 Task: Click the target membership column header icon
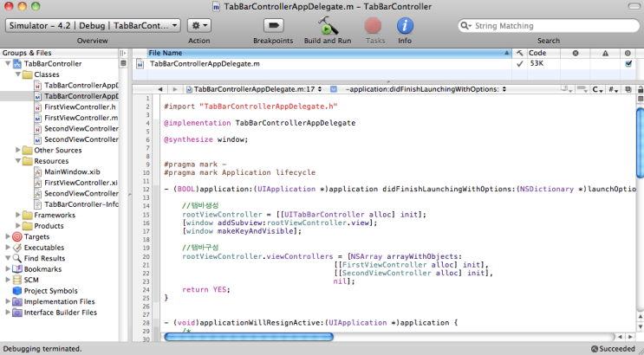(628, 53)
